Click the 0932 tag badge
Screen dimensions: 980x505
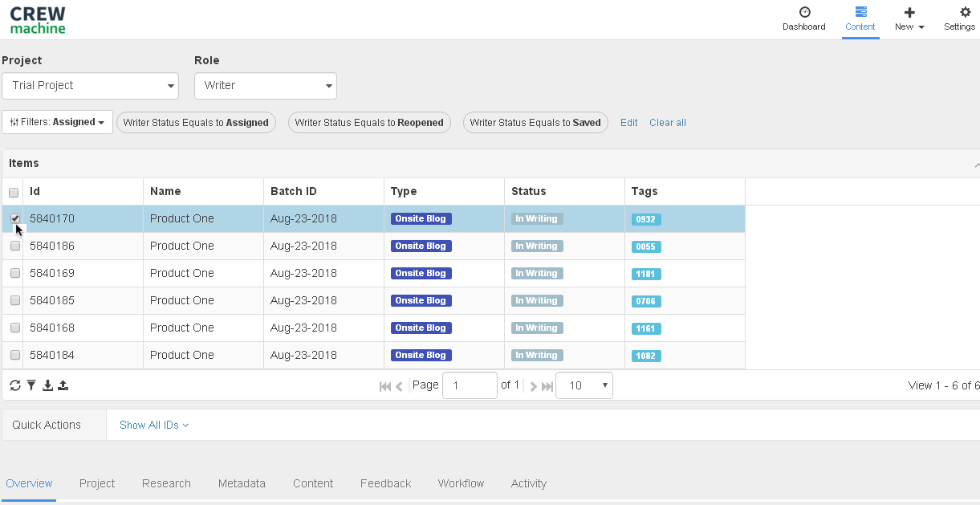click(646, 219)
